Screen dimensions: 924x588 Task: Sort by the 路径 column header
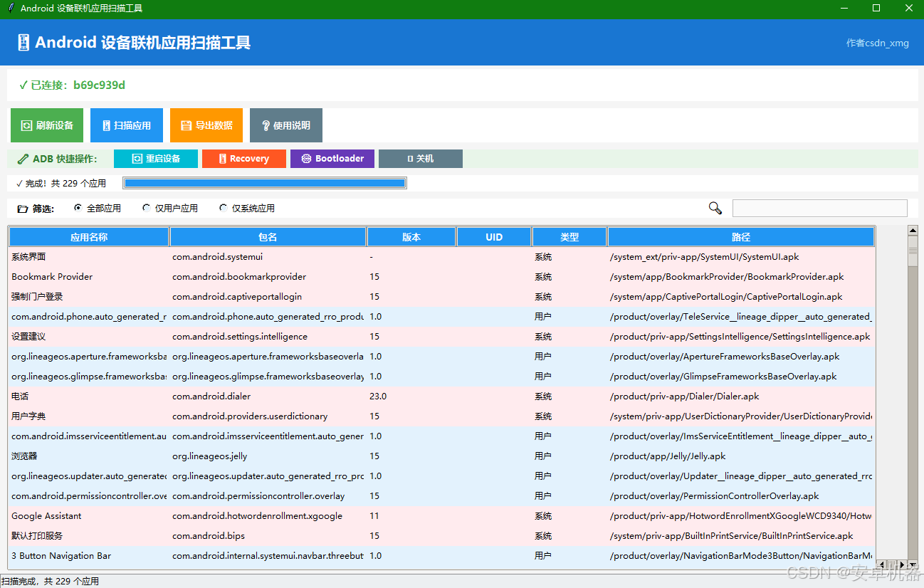pos(741,237)
